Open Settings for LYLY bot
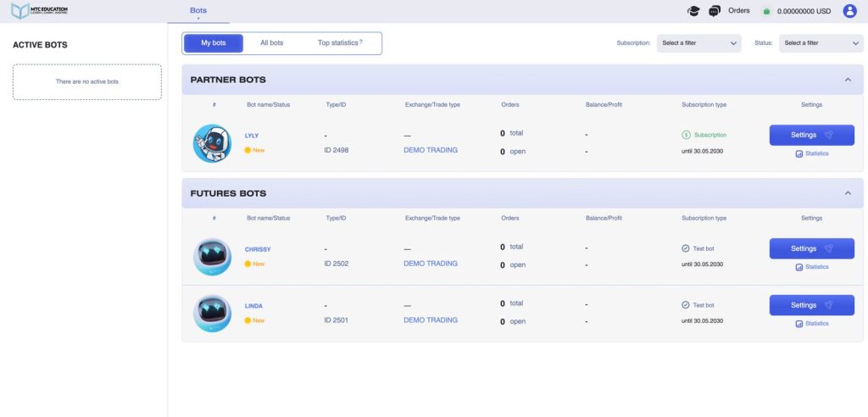Image resolution: width=868 pixels, height=417 pixels. (811, 135)
